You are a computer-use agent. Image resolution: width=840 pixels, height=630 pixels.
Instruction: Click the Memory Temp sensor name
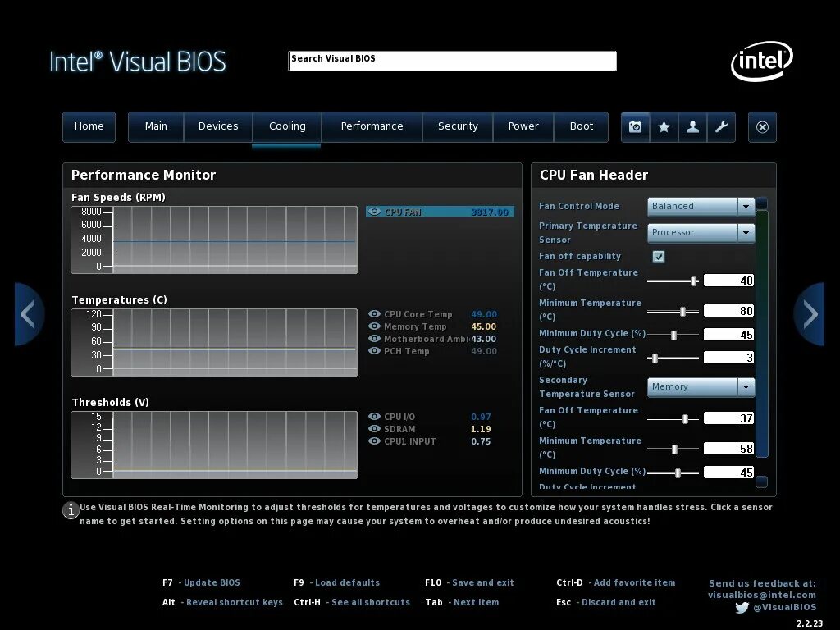click(x=414, y=326)
